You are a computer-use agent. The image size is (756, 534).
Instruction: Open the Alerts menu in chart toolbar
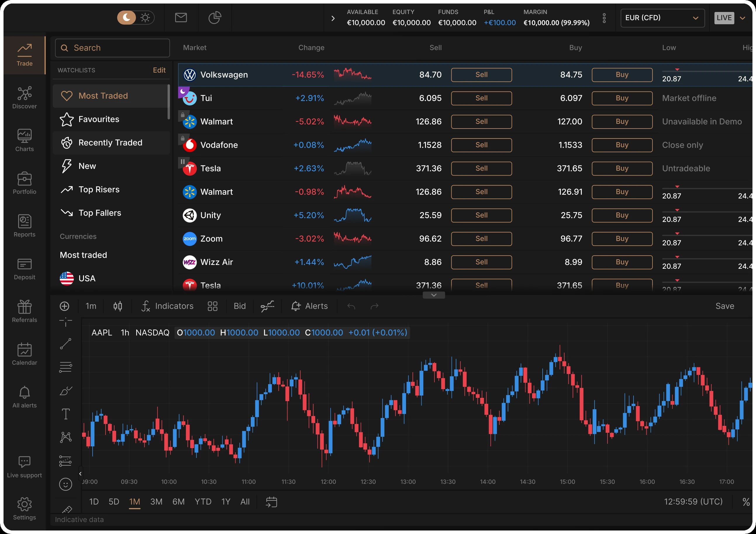(310, 306)
